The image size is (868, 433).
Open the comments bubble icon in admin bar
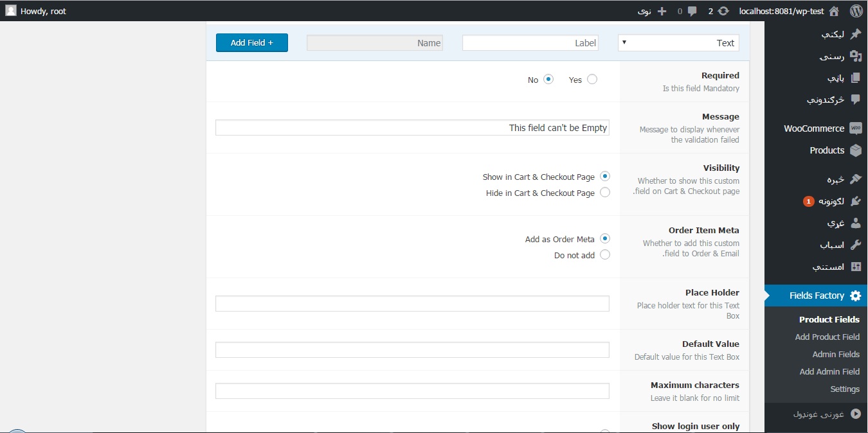click(x=692, y=11)
